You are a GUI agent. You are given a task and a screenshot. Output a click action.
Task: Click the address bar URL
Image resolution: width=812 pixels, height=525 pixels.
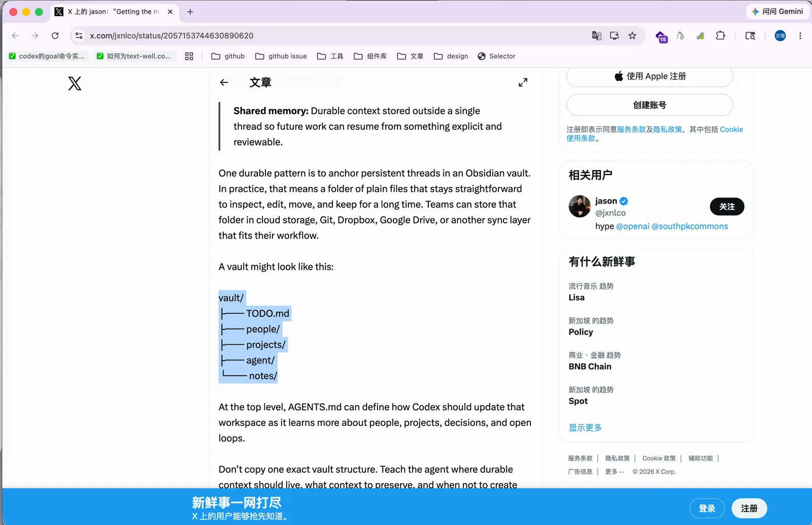tap(172, 36)
